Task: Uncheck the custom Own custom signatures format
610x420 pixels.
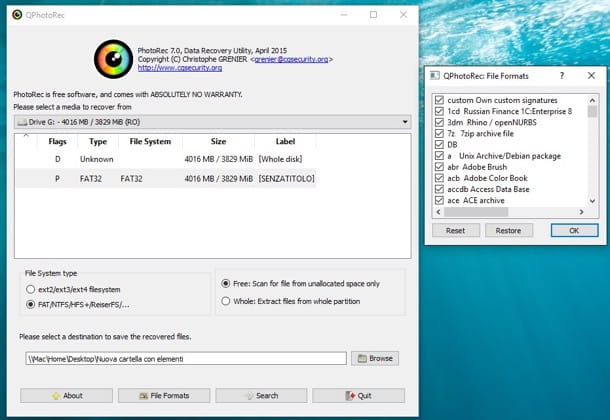Action: point(439,100)
